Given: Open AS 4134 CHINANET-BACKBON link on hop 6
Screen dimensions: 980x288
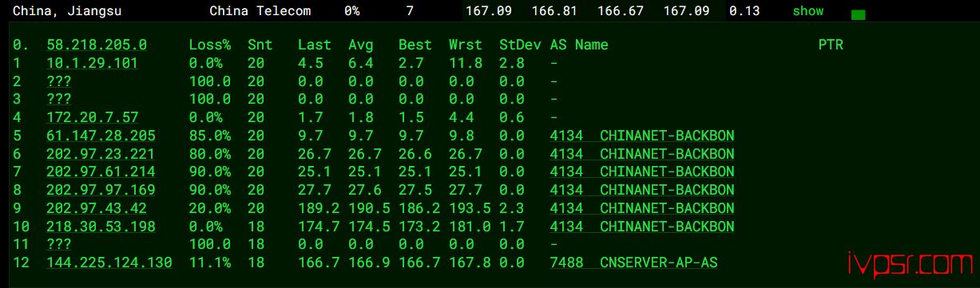Looking at the screenshot, I should (x=642, y=153).
